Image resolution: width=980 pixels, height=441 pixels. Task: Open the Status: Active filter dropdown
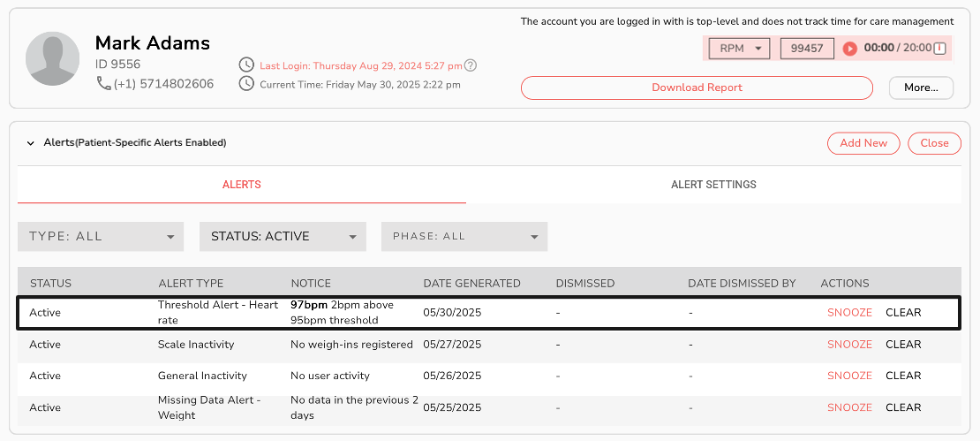pos(283,236)
